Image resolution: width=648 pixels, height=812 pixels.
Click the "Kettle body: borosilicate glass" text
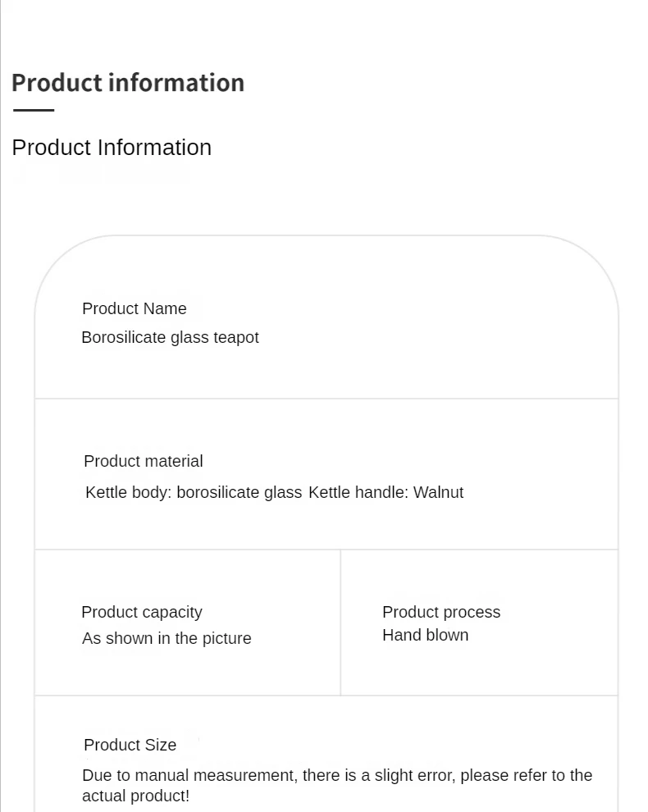click(x=194, y=493)
